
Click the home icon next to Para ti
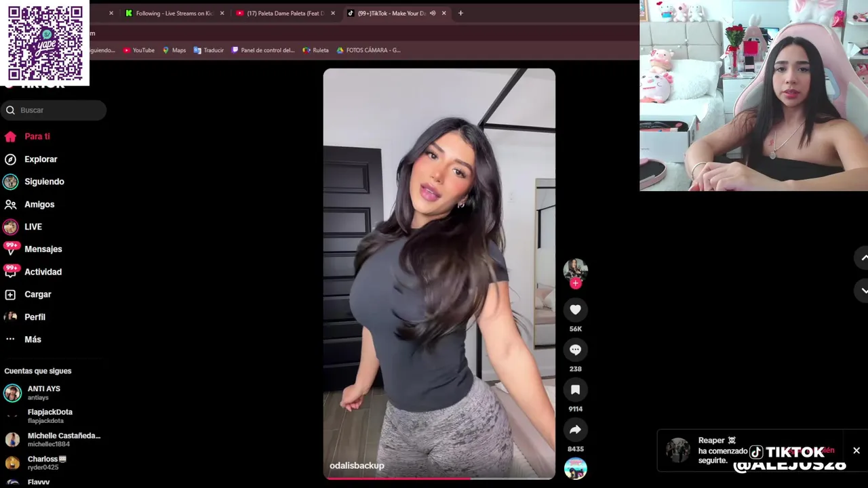pos(10,136)
